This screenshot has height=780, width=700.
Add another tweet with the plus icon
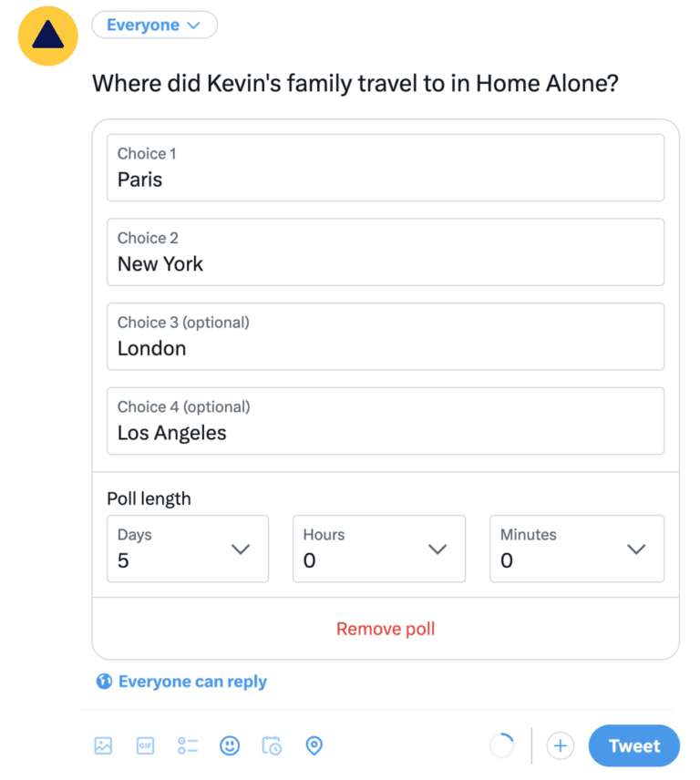point(560,745)
